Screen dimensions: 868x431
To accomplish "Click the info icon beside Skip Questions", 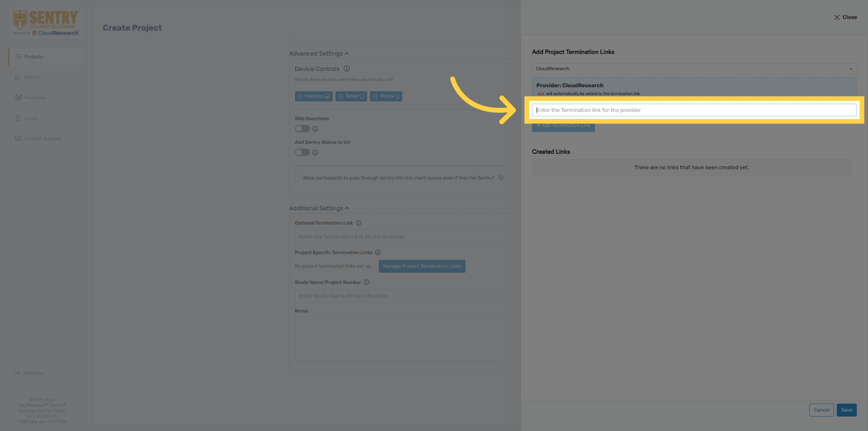I will click(315, 128).
